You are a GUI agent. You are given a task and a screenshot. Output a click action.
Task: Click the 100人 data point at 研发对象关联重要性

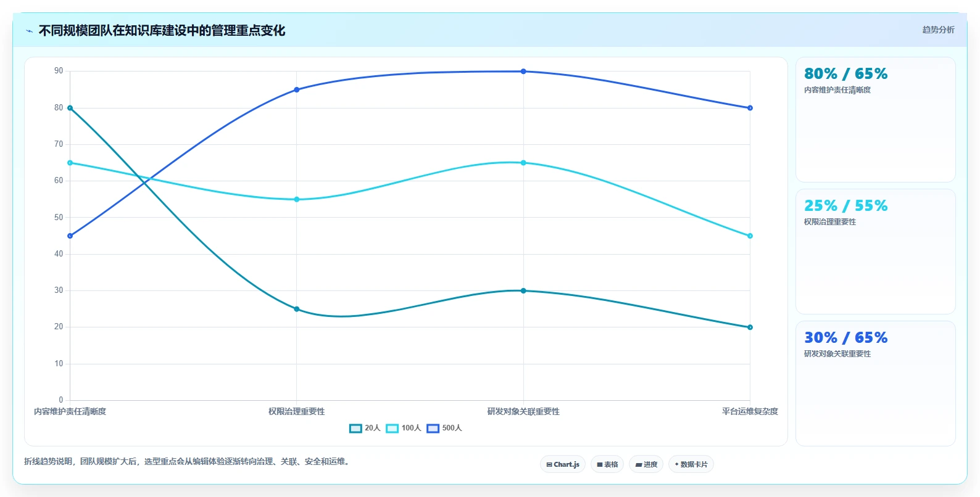[523, 163]
